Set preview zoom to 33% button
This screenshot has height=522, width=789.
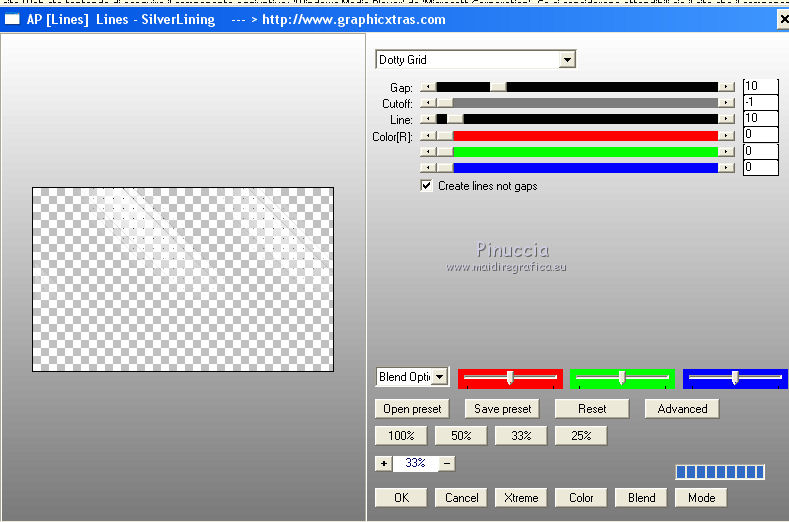coord(521,435)
